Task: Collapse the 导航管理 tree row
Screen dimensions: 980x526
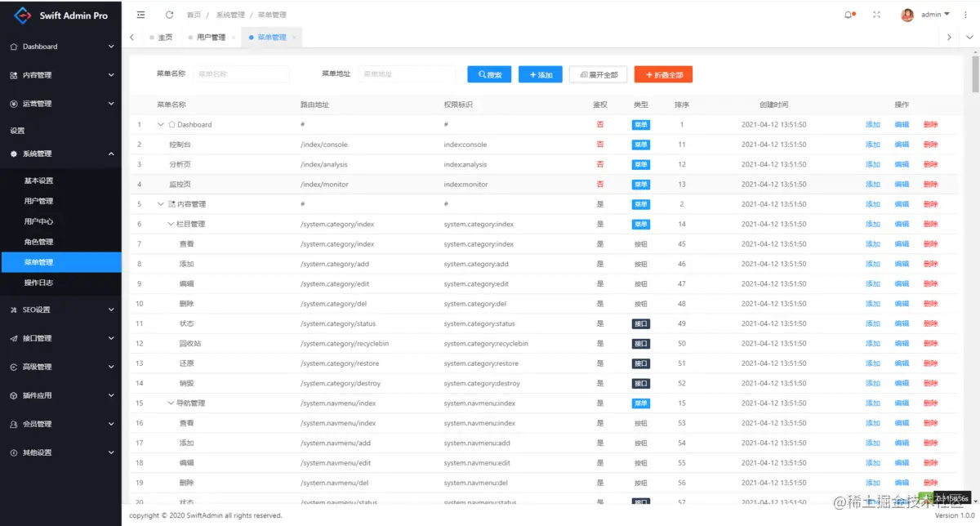Action: (x=171, y=403)
